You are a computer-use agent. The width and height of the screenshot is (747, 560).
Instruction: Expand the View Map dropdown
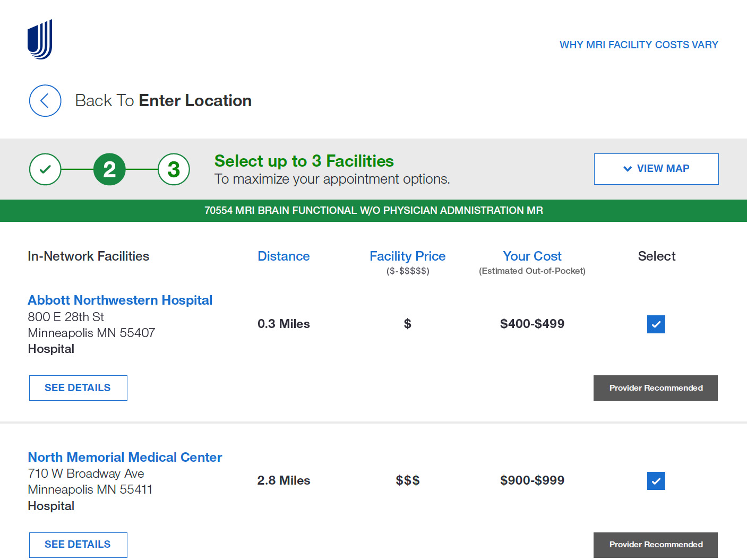656,169
